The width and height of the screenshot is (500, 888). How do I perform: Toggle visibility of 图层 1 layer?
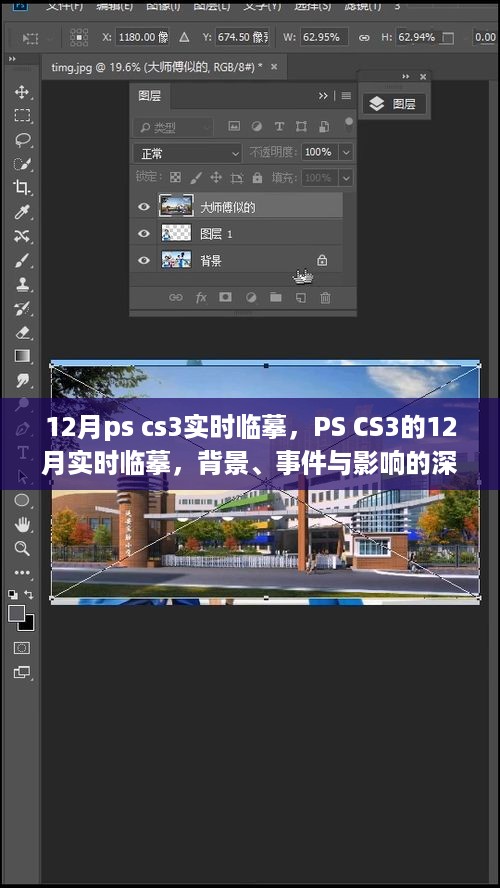(144, 233)
